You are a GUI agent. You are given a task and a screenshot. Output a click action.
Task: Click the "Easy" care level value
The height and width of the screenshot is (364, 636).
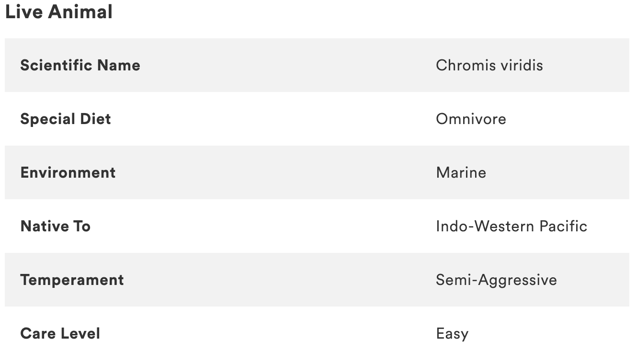(x=452, y=333)
